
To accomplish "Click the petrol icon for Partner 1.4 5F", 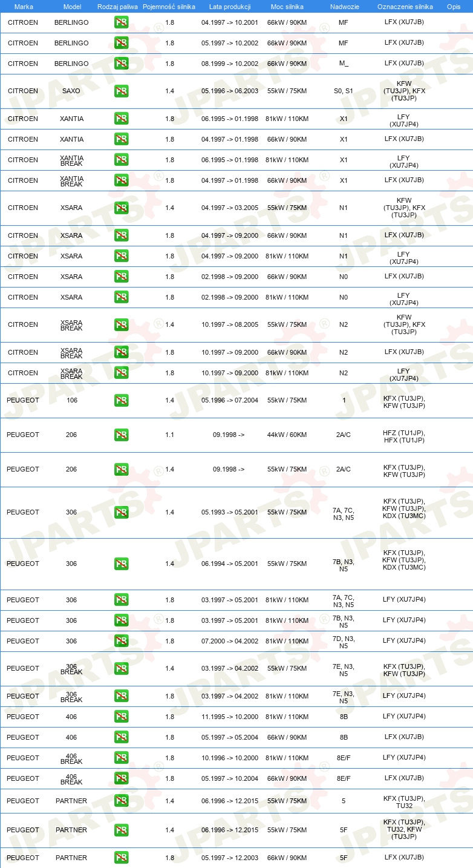I will (121, 830).
